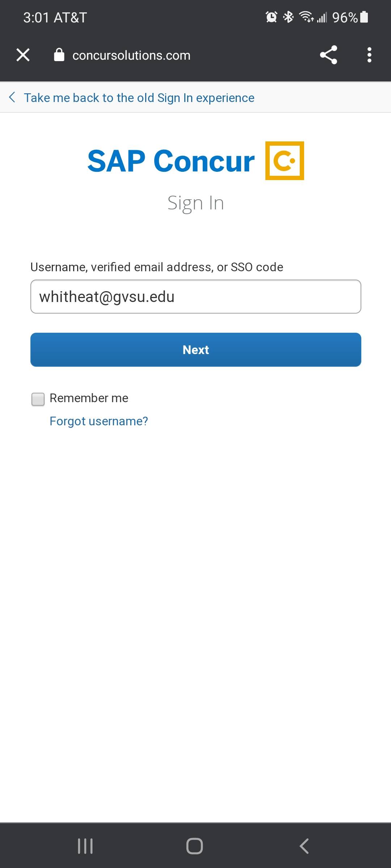
Task: Tap the Bluetooth status icon
Action: (288, 17)
